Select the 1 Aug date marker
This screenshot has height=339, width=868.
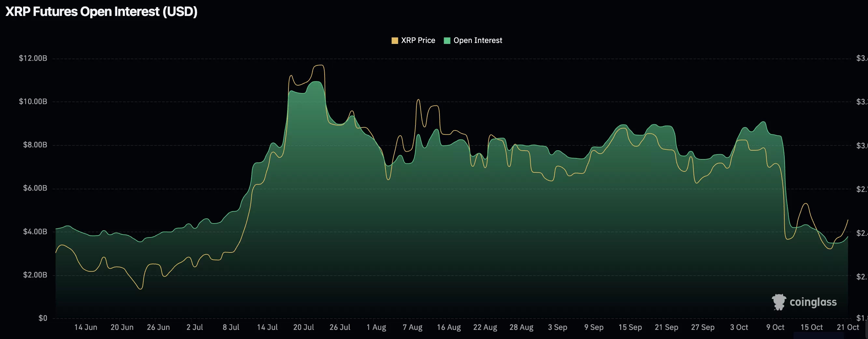[376, 327]
